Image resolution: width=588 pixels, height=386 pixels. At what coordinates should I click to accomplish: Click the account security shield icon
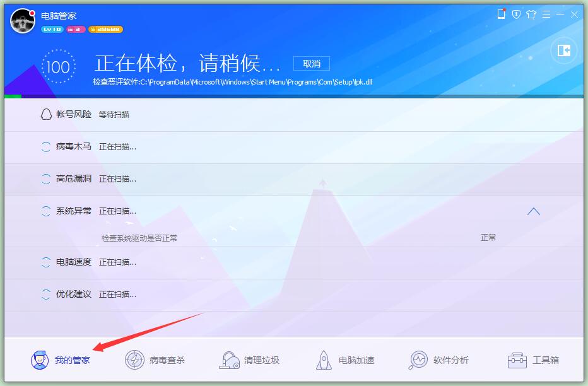point(516,14)
